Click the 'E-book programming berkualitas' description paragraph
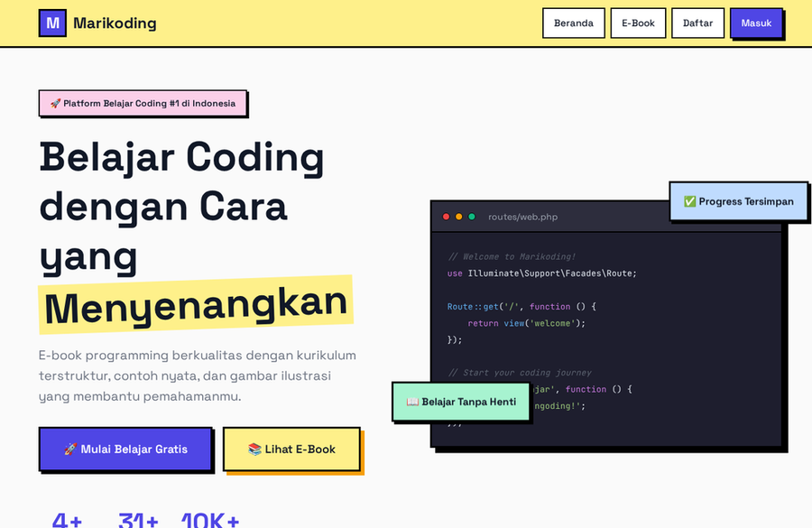The image size is (812, 528). pyautogui.click(x=198, y=375)
